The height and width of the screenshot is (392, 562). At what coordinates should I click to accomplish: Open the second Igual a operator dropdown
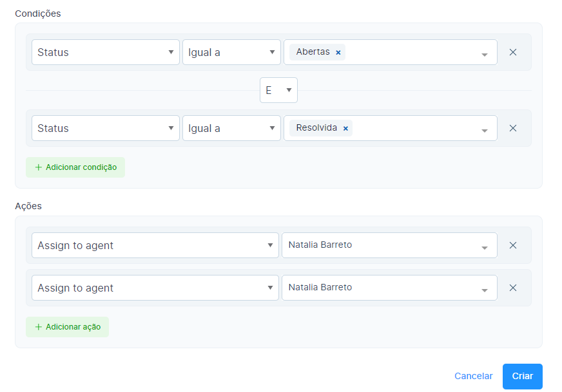[231, 128]
